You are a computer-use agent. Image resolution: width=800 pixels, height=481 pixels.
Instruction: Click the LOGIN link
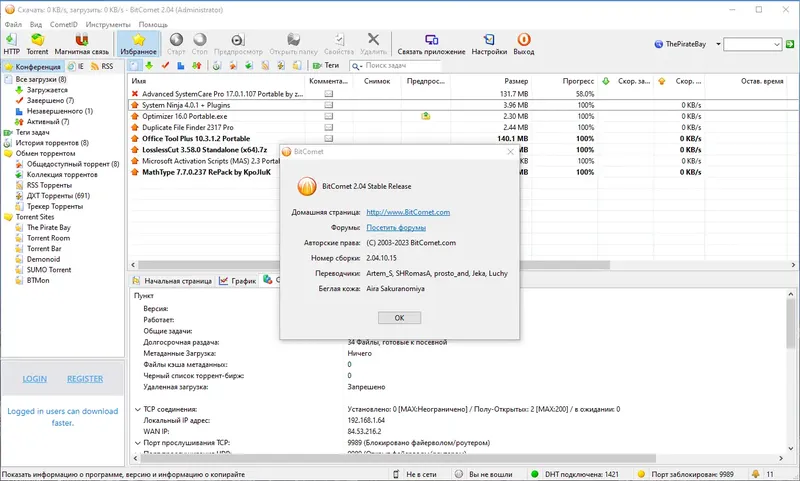35,378
